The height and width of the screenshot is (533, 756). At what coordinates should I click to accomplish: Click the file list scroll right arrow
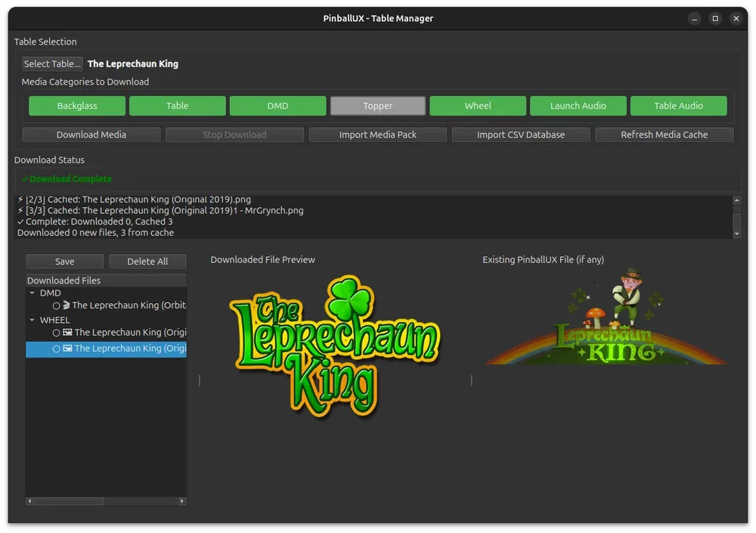[182, 501]
